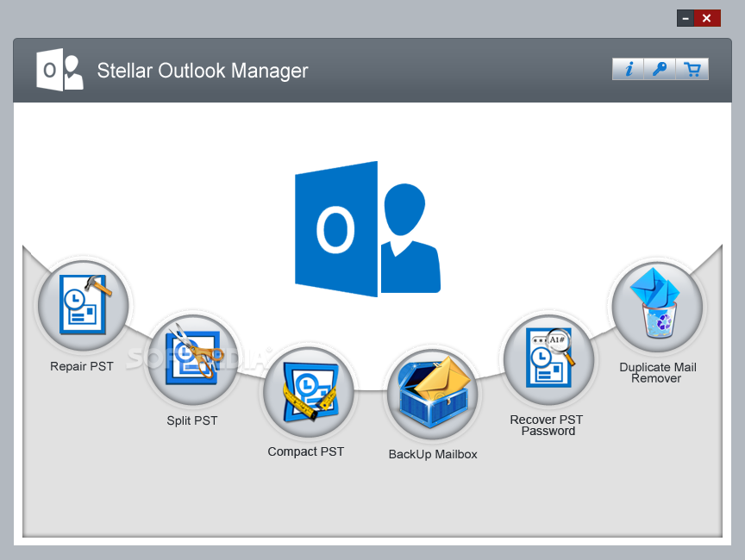Image resolution: width=745 pixels, height=560 pixels.
Task: Open Recover PST Password magnifier icon
Action: click(x=548, y=359)
